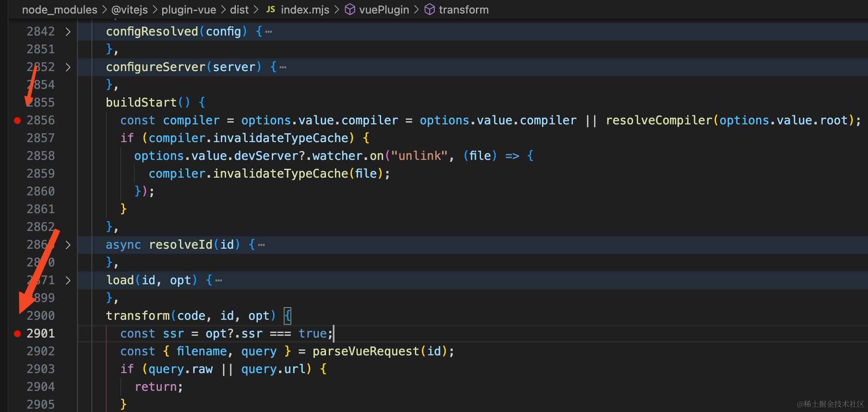Viewport: 868px width, 412px height.
Task: Expand the configureServer fold at line 2852
Action: (x=68, y=66)
